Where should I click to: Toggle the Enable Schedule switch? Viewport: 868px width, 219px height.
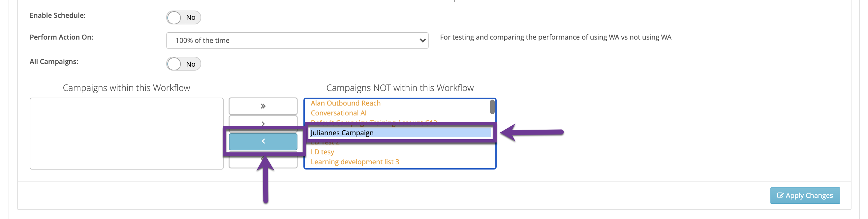coord(183,17)
